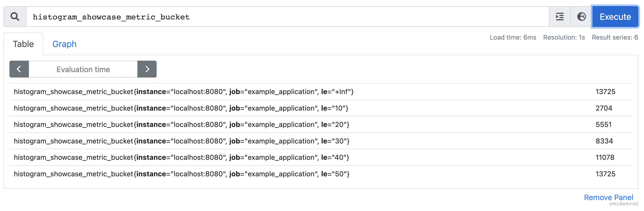Screen dimensions: 644x211
Task: Click the series row with le="50"
Action: click(182, 174)
